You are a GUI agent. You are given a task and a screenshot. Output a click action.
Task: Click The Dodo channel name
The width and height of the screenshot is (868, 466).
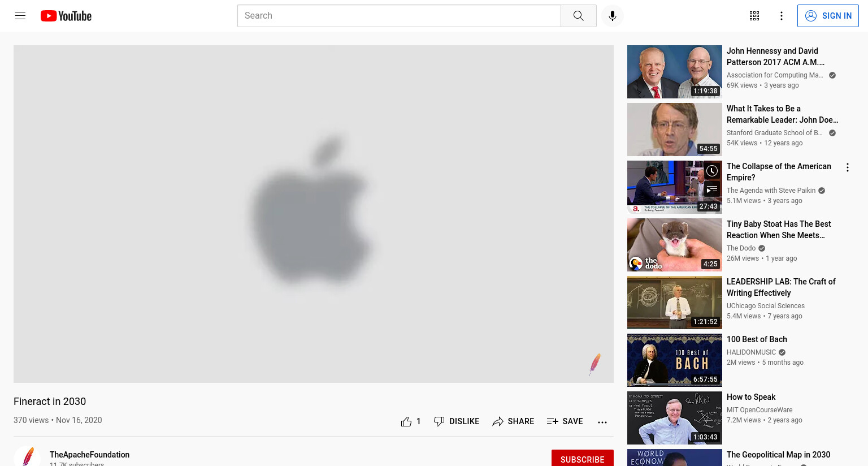point(741,248)
